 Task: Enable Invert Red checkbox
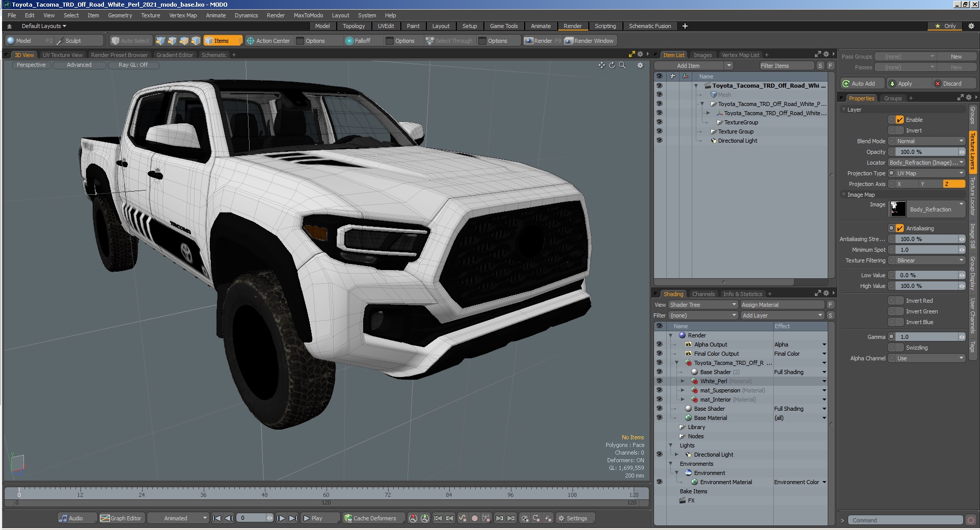tap(900, 301)
